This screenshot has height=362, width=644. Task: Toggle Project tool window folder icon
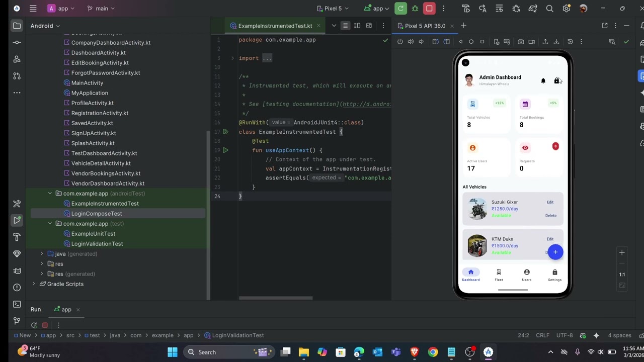point(17,26)
